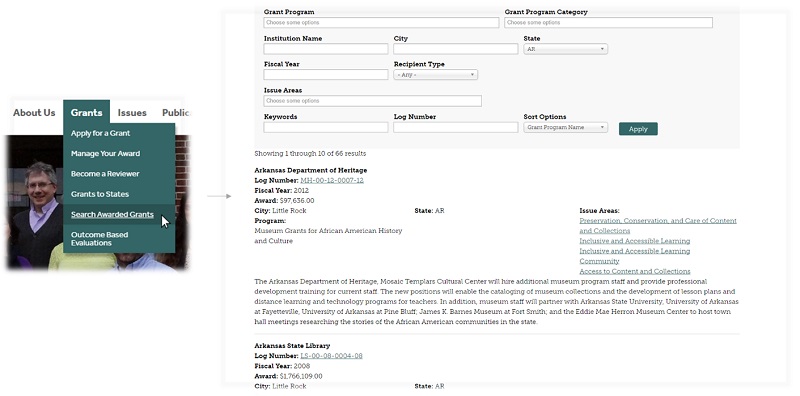Click Arkansas Department of Heritage heading
The height and width of the screenshot is (396, 800).
pyautogui.click(x=310, y=170)
